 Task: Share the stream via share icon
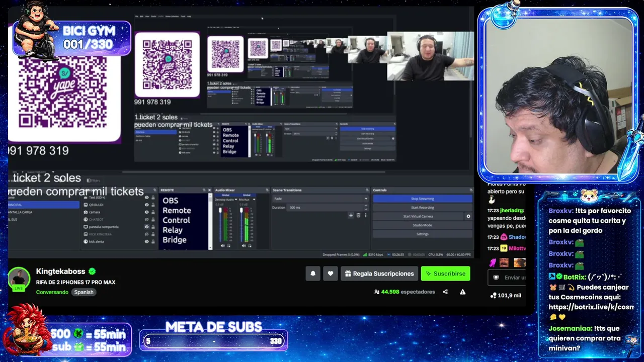pos(445,292)
